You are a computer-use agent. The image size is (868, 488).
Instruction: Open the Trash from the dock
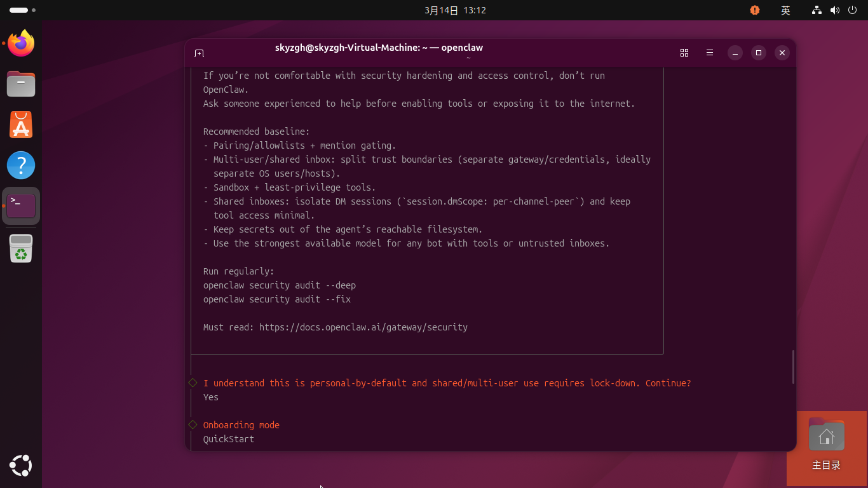[21, 248]
